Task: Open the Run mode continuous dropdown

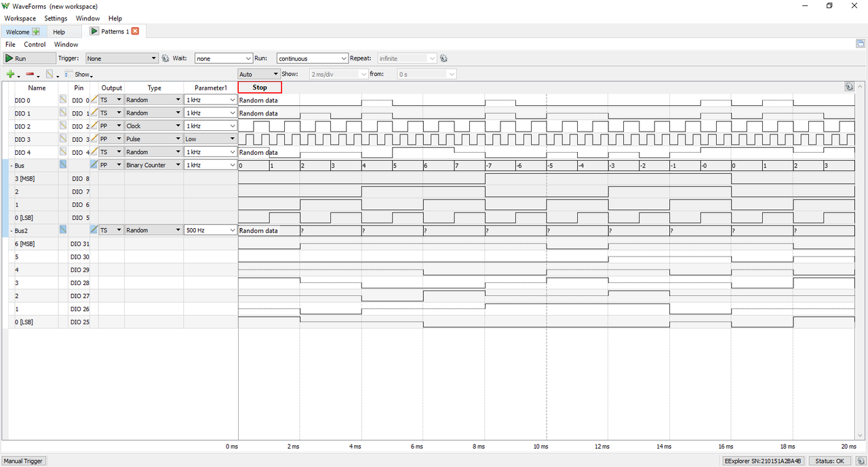Action: (x=313, y=58)
